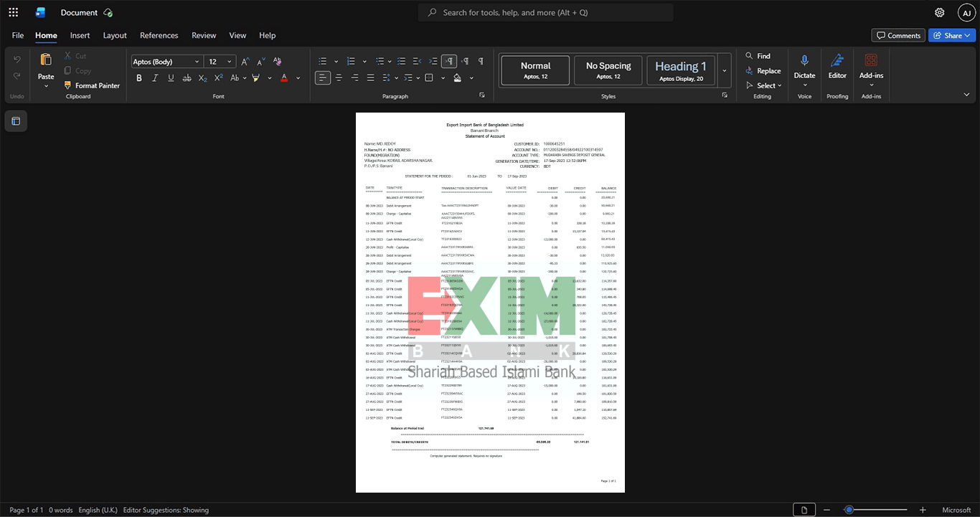Apply the Heading 1 style

point(681,70)
